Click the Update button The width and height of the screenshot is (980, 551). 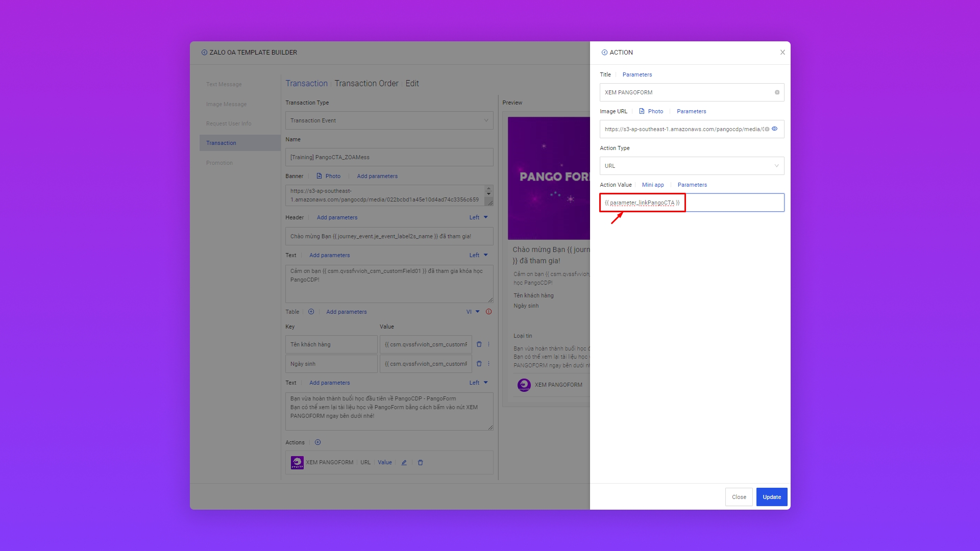[x=771, y=497]
